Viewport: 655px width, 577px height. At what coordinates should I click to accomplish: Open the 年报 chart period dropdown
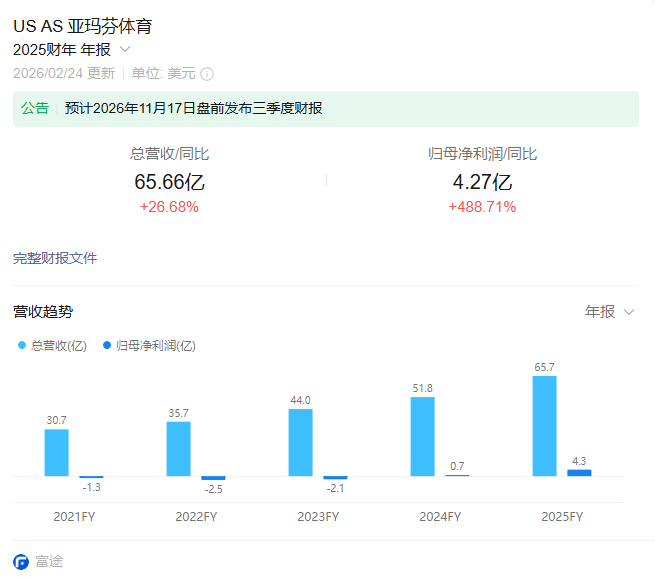[609, 312]
